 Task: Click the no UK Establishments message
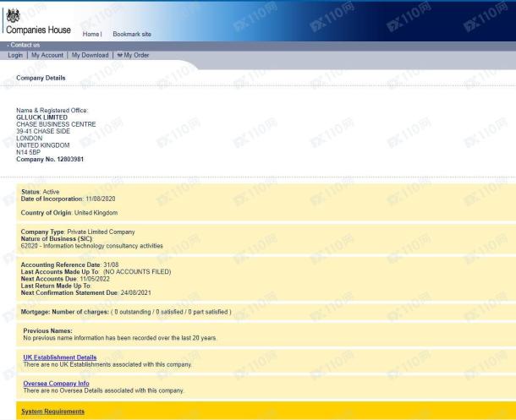(107, 364)
